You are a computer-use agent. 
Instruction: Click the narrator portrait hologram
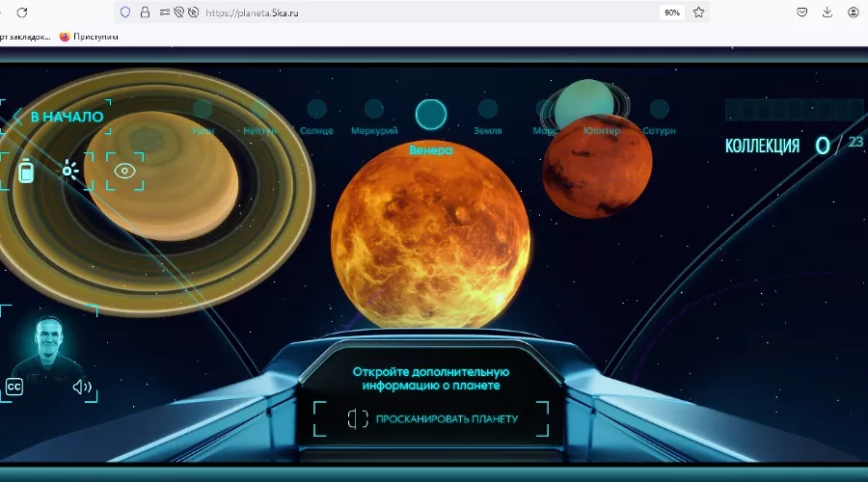click(48, 347)
